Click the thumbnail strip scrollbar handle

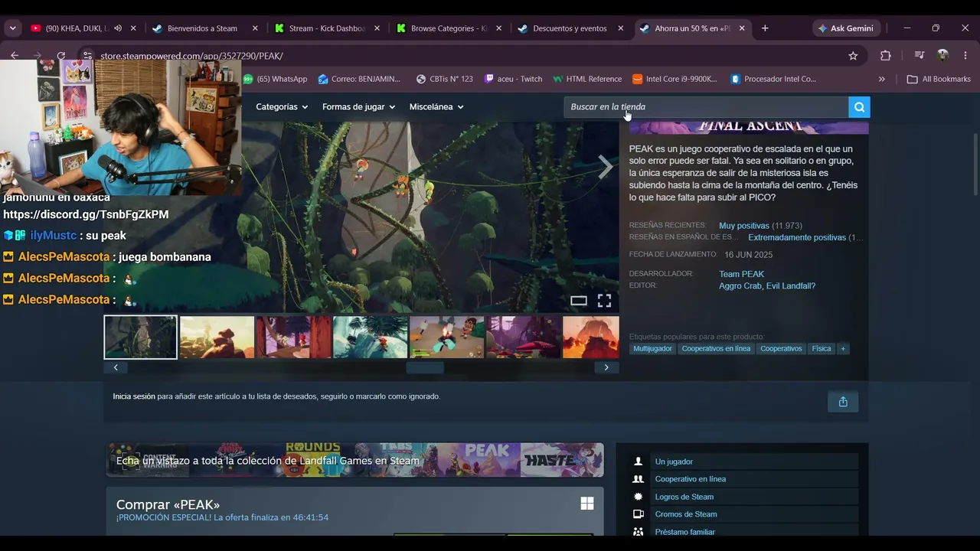[425, 367]
